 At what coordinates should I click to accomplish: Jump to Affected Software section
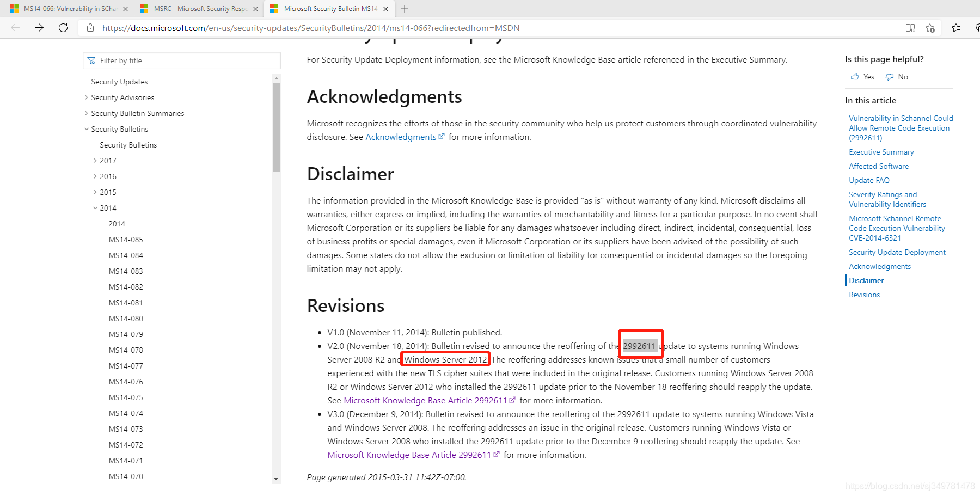point(879,166)
